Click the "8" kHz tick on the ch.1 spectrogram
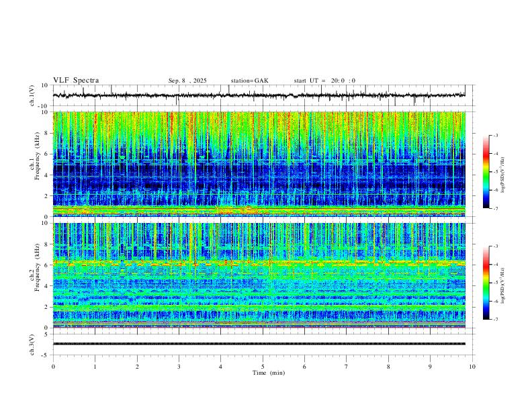 (47, 133)
